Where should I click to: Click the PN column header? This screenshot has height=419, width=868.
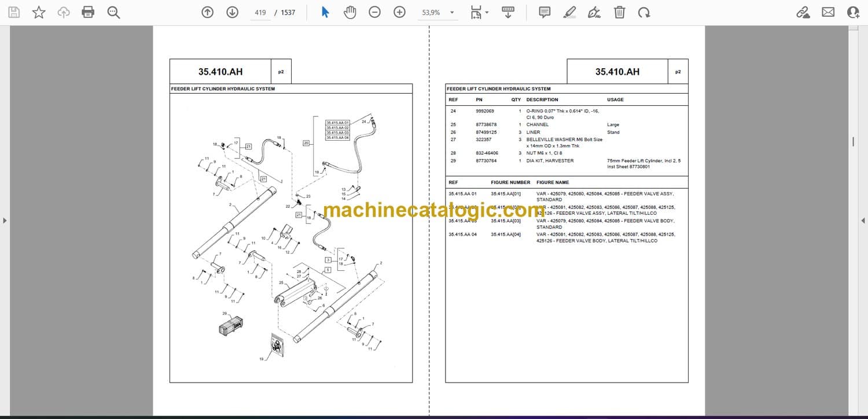pos(479,100)
